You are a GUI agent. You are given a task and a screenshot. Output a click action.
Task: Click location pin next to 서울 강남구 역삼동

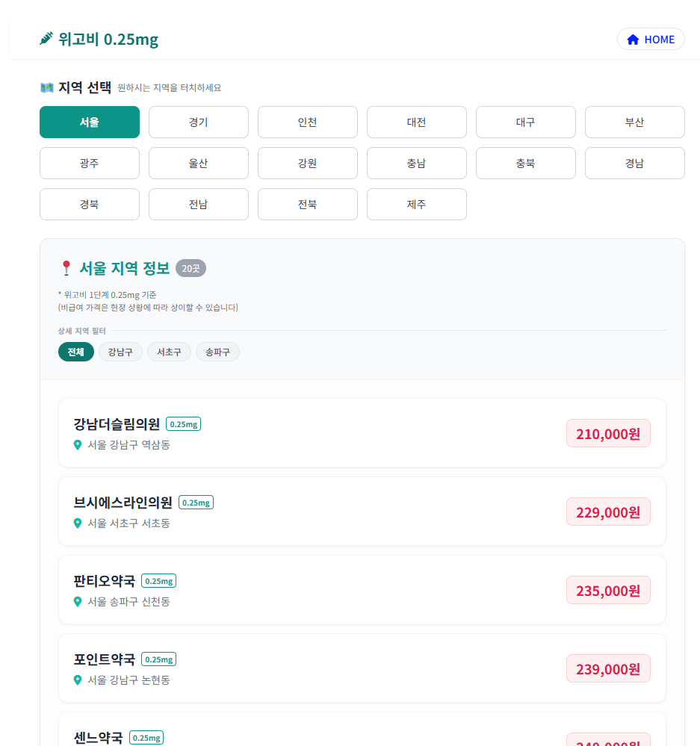click(x=77, y=445)
